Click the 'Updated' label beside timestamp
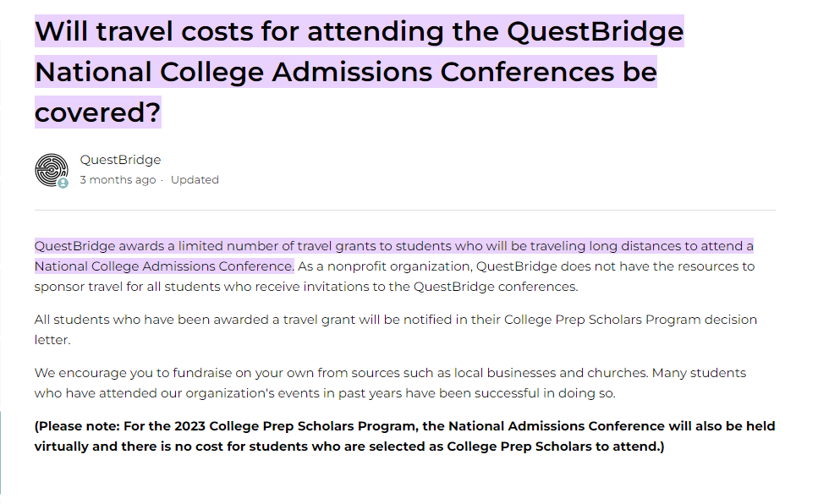 click(x=195, y=179)
